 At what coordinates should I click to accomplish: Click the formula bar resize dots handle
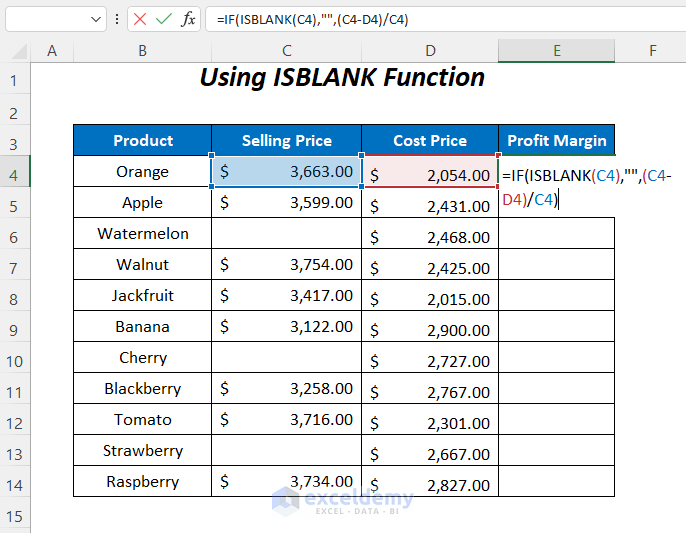point(117,19)
